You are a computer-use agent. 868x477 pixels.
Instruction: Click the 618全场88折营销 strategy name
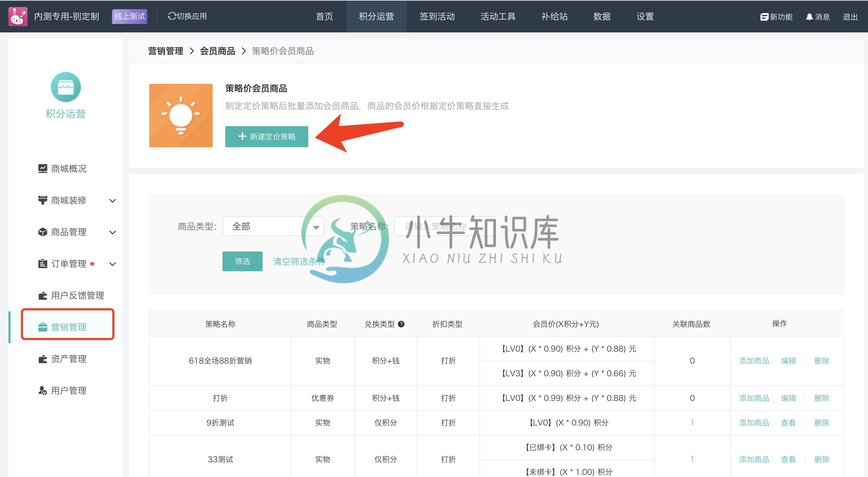click(220, 361)
